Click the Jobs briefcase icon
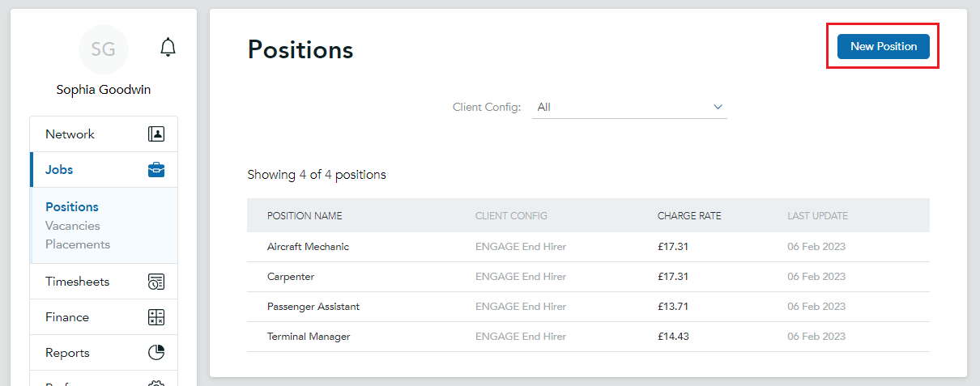980x386 pixels. pyautogui.click(x=156, y=170)
